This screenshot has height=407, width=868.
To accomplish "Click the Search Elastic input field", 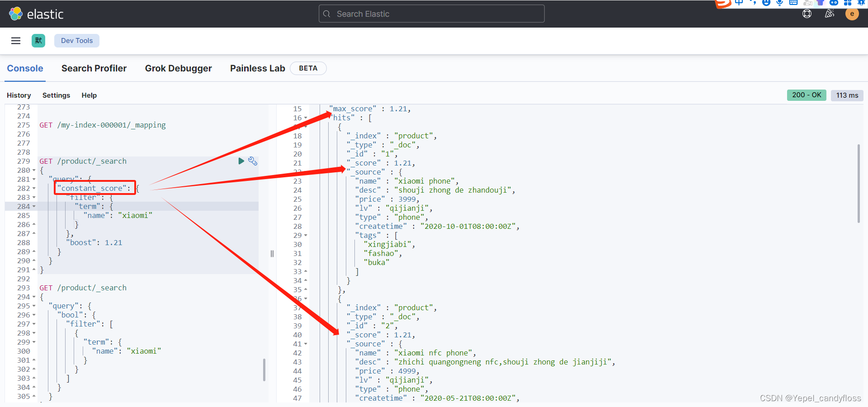I will [431, 14].
